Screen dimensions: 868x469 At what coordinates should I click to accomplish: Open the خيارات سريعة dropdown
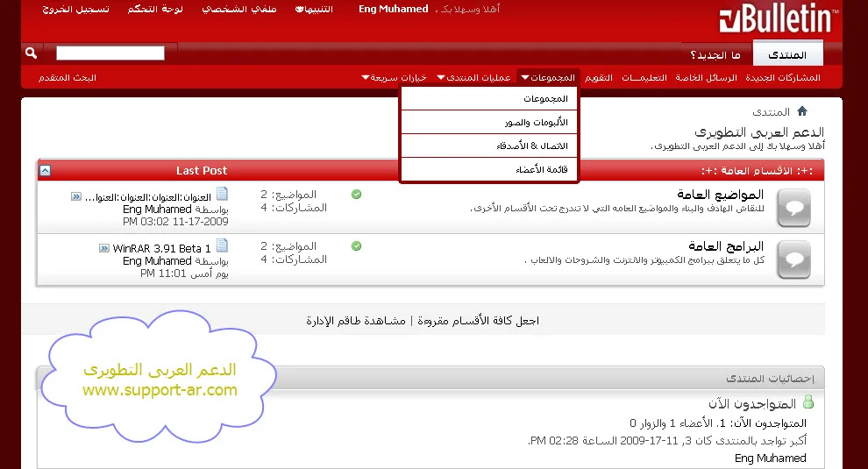pyautogui.click(x=395, y=77)
